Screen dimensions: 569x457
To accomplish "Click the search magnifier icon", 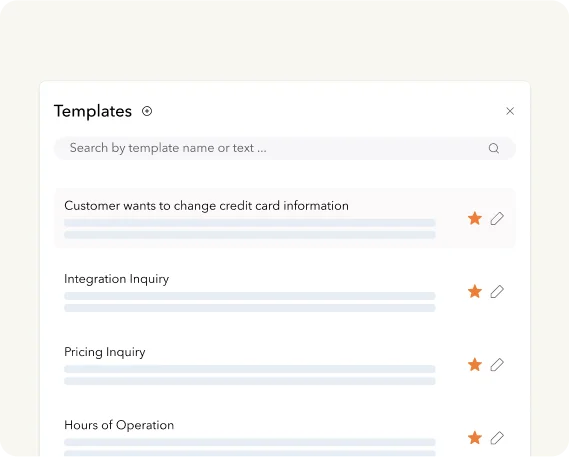I will 494,148.
